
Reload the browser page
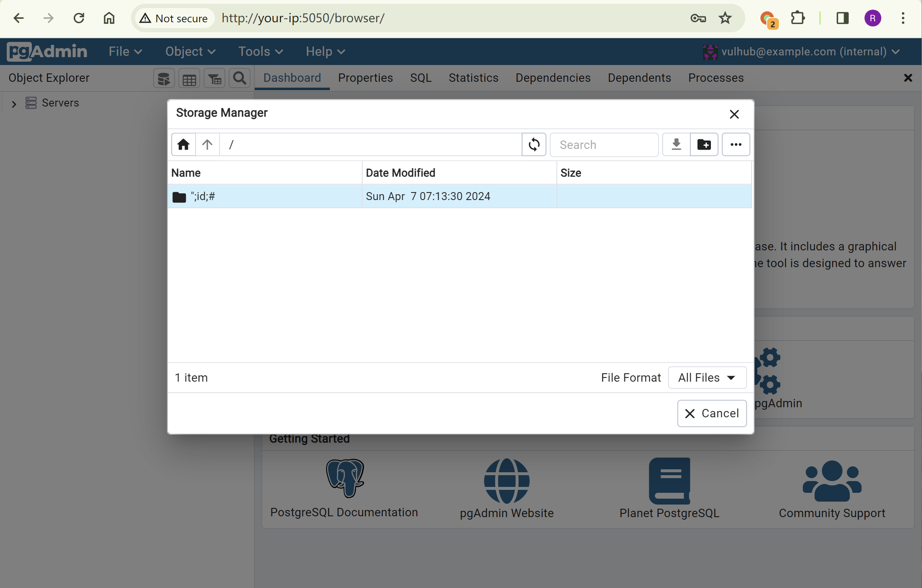point(79,18)
